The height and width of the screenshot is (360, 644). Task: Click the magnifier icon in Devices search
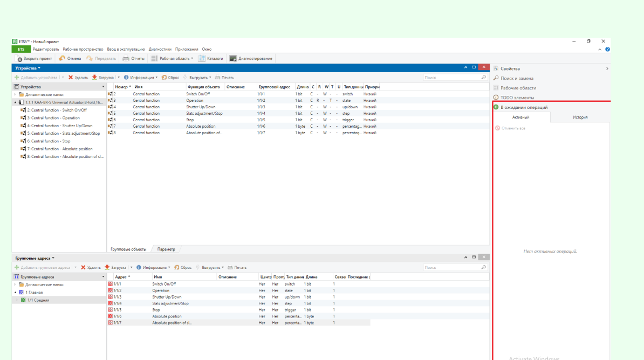pyautogui.click(x=483, y=78)
